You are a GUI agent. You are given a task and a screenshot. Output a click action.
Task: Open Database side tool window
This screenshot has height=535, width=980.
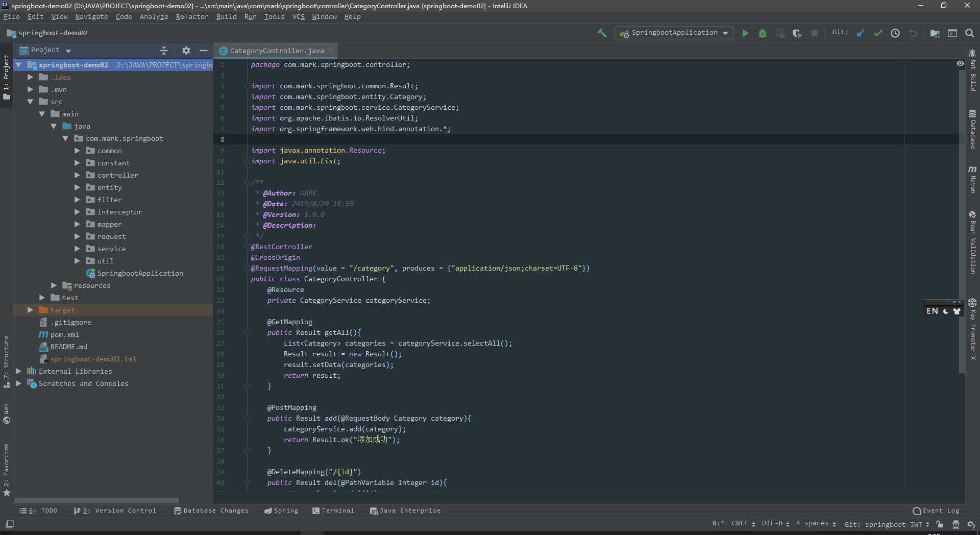[973, 129]
